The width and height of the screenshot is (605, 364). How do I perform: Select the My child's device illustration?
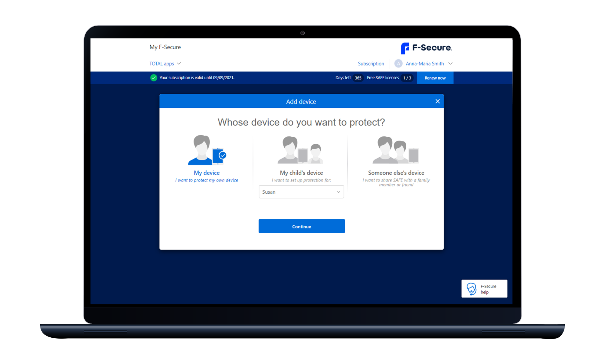tap(301, 150)
